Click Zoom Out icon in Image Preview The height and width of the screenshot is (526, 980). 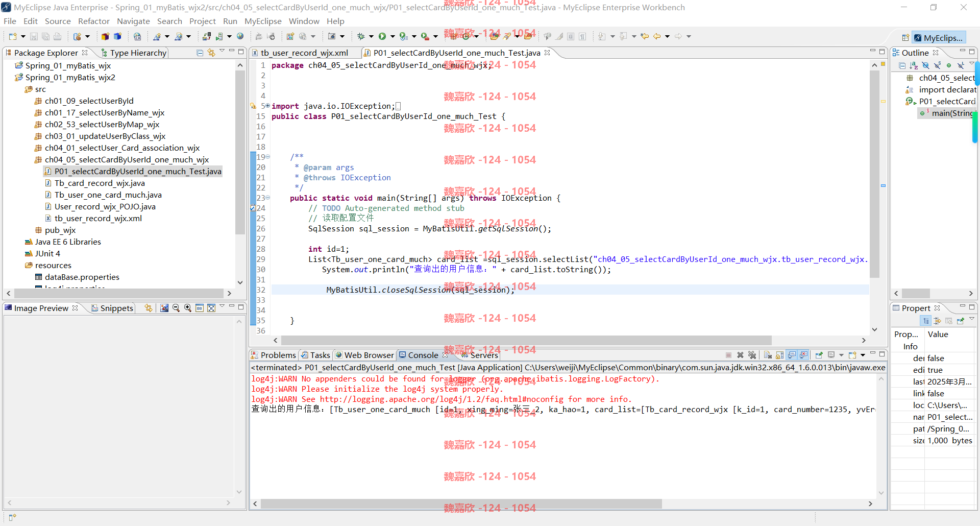[x=176, y=308]
